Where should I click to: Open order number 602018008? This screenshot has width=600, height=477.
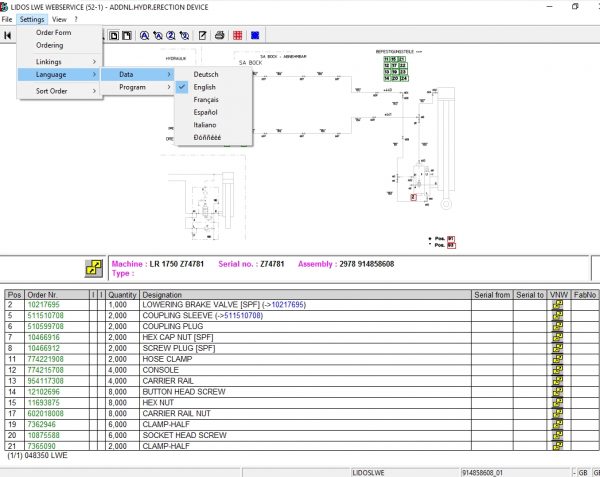46,414
